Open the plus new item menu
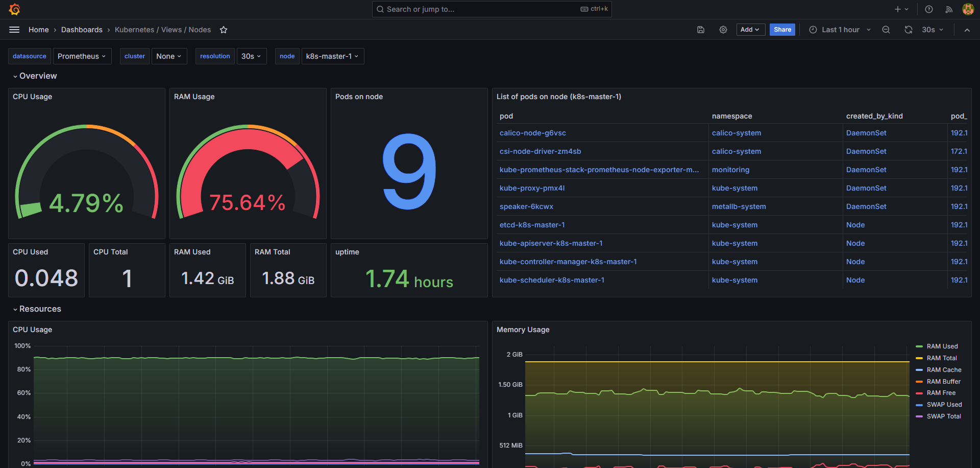The height and width of the screenshot is (468, 980). pos(901,9)
